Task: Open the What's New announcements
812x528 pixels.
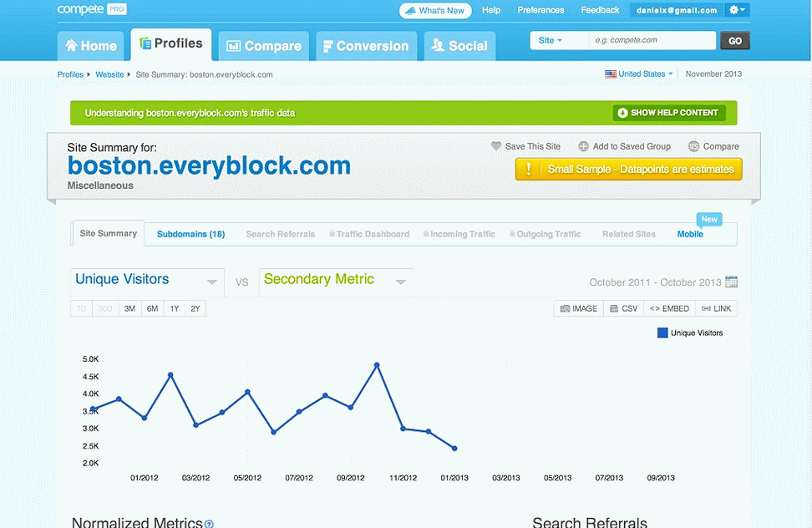Action: 435,10
